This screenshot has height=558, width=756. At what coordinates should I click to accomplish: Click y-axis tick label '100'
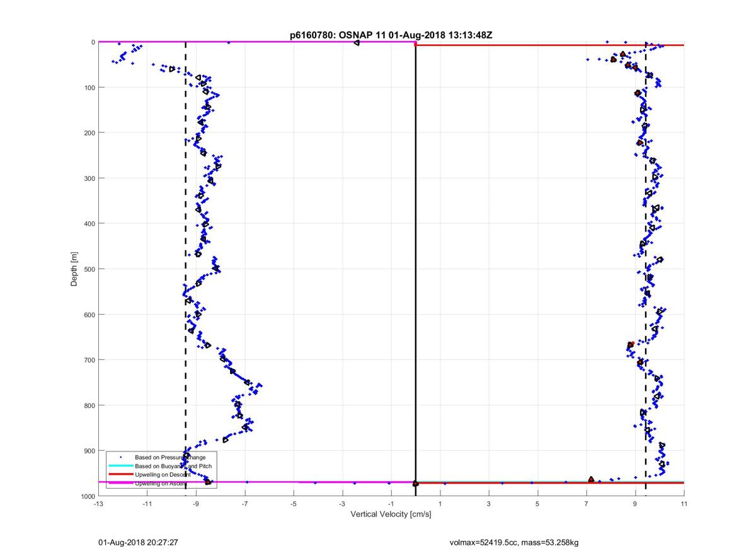pos(89,88)
